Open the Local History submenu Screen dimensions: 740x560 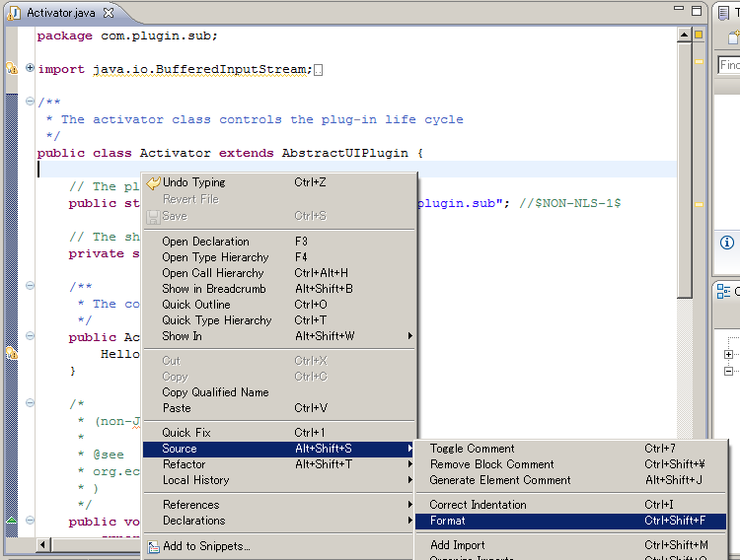pos(279,480)
